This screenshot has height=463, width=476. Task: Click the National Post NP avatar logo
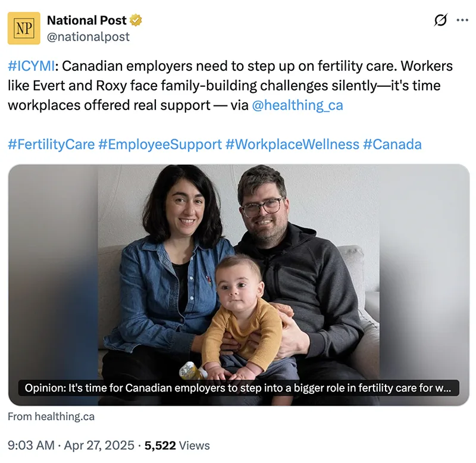point(24,28)
